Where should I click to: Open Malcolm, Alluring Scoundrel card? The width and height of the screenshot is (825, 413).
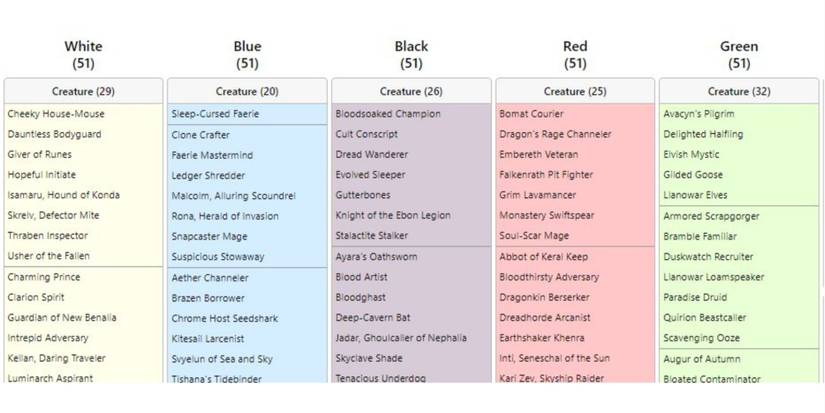tap(233, 195)
